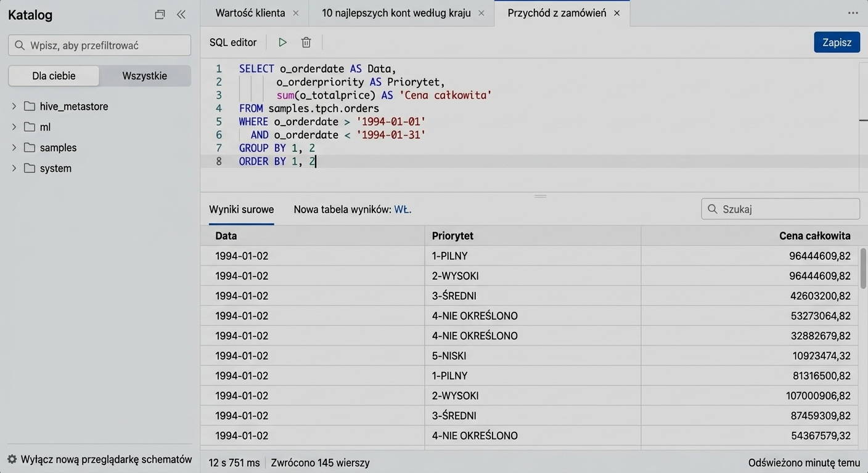Collapse the Katalog sidebar with double chevron

(181, 15)
